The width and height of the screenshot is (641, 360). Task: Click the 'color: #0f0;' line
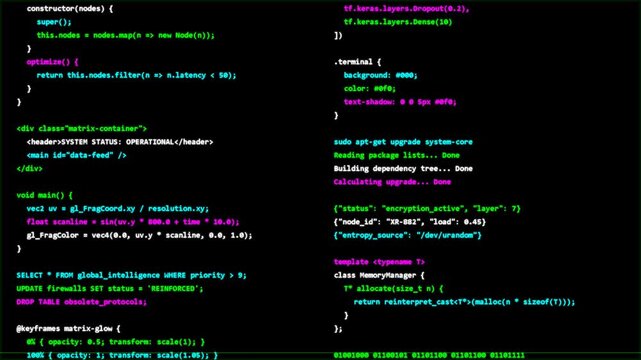pyautogui.click(x=370, y=89)
